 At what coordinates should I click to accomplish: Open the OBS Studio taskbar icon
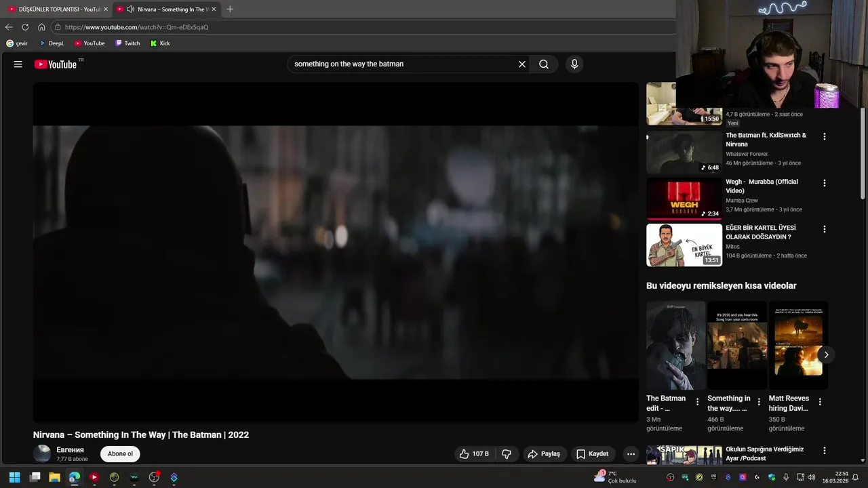click(154, 477)
